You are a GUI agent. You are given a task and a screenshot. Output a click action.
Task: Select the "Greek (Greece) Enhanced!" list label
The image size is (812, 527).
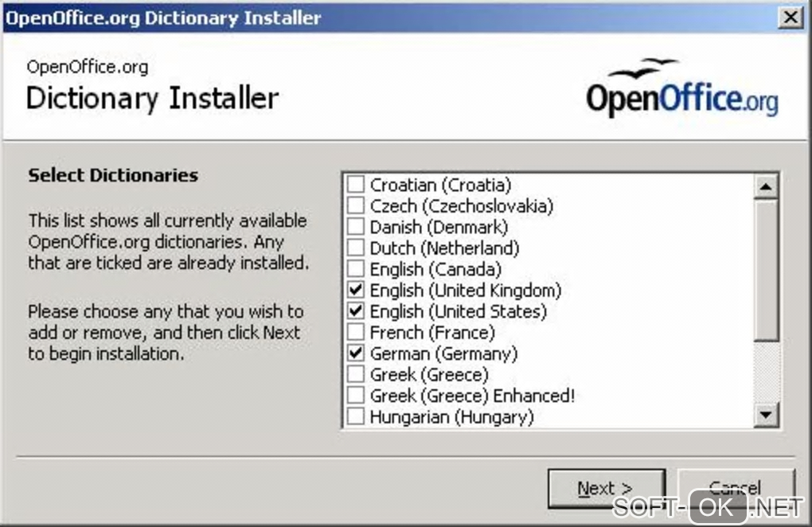tap(472, 396)
